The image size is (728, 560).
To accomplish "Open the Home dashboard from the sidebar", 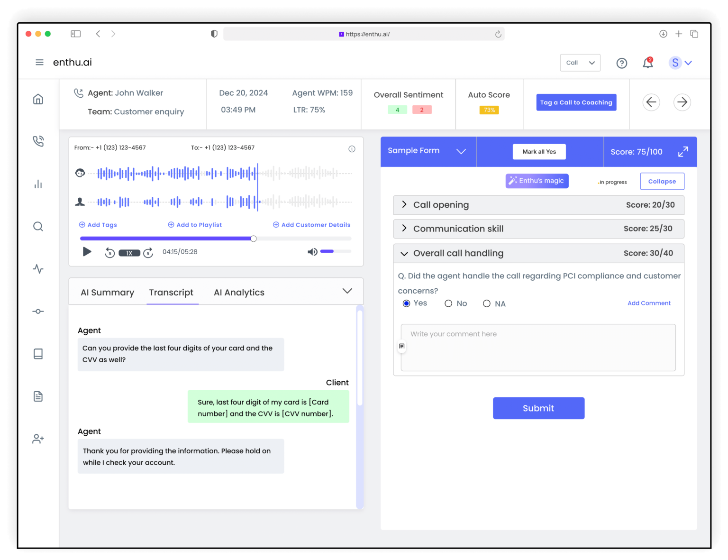I will point(38,99).
